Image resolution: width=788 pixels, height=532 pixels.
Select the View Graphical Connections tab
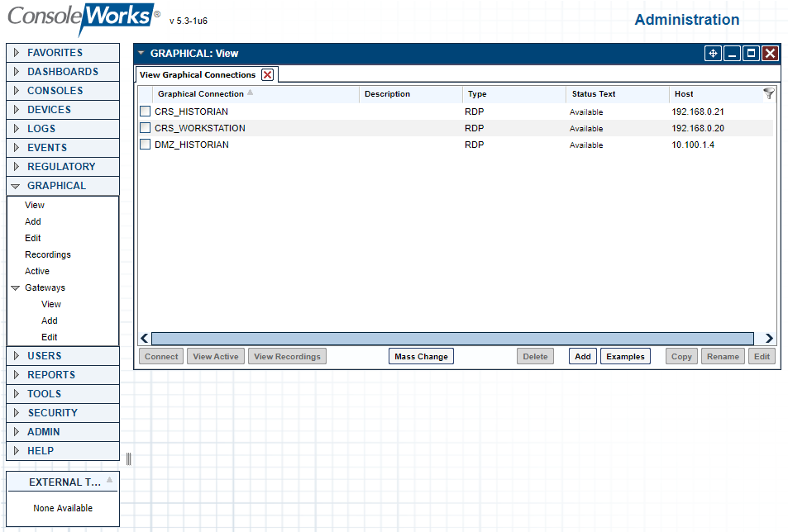point(198,75)
